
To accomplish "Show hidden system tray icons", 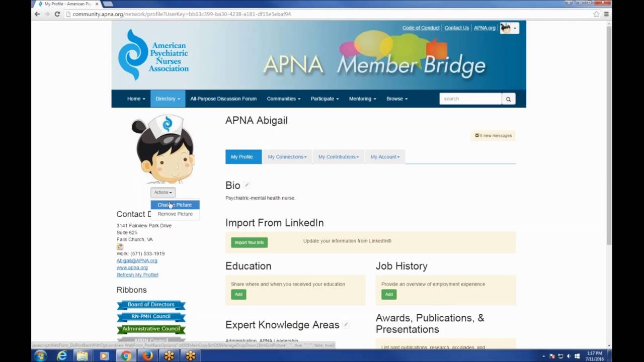I will [x=543, y=356].
